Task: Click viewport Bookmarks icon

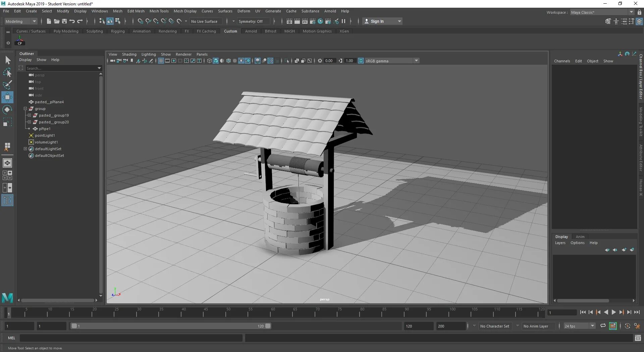Action: click(x=132, y=61)
